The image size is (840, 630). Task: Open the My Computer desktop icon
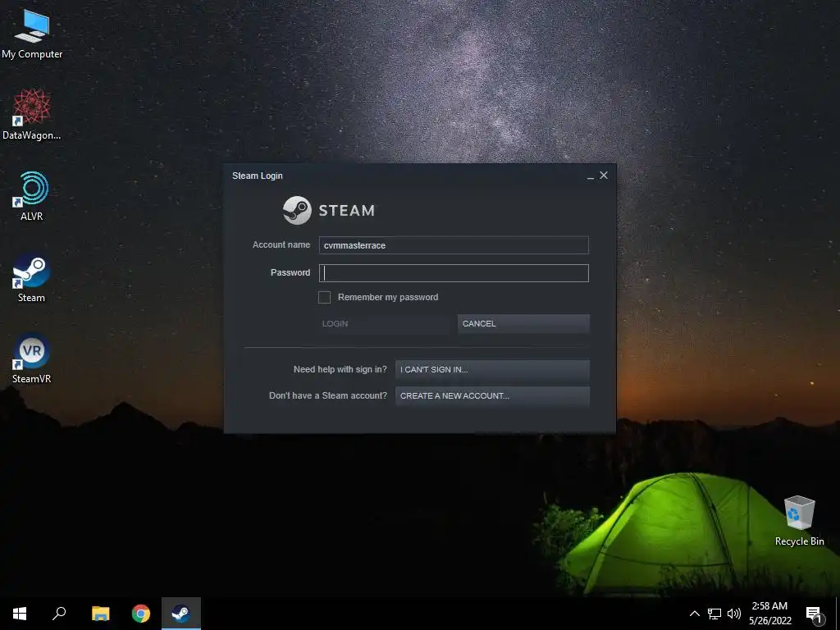pos(32,34)
